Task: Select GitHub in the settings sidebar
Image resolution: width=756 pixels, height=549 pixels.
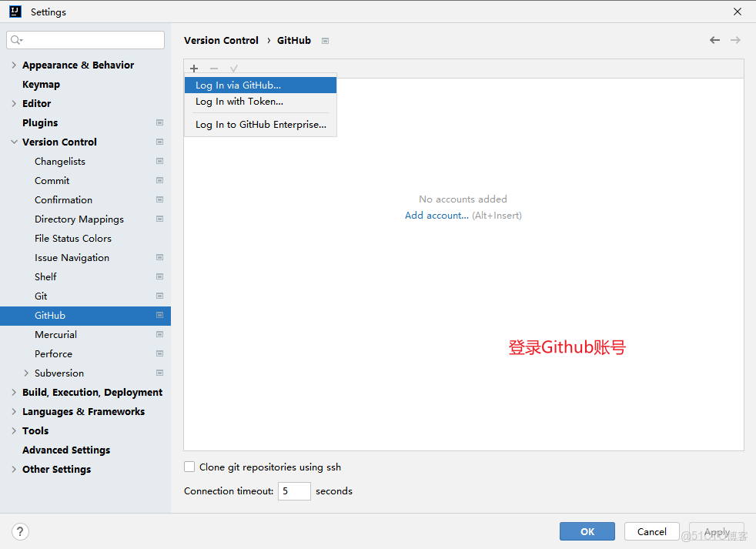Action: (x=50, y=315)
